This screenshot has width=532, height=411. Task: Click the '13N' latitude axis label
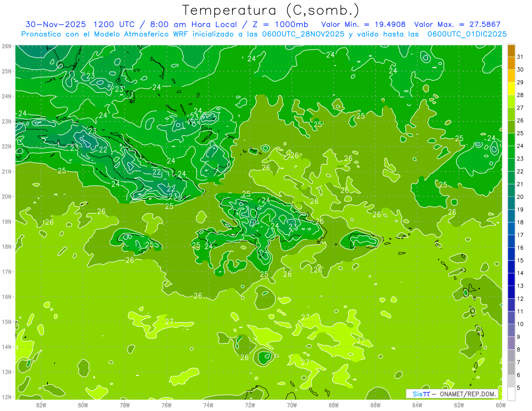click(x=6, y=372)
